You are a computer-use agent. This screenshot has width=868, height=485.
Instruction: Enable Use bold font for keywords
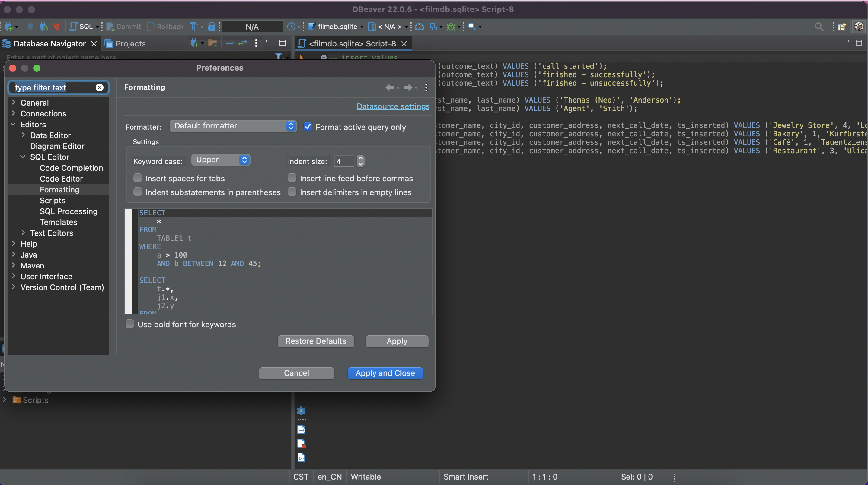[130, 324]
